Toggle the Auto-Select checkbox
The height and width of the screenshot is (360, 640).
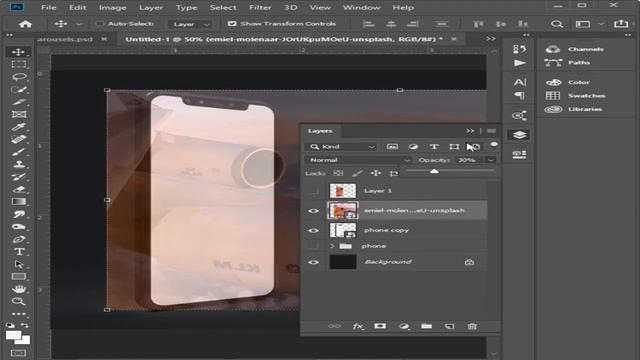click(x=100, y=24)
